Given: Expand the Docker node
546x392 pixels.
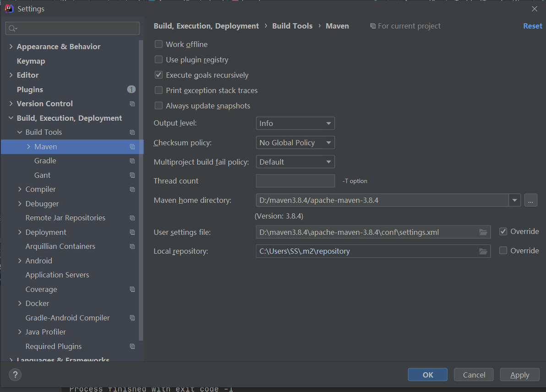Looking at the screenshot, I should 20,304.
